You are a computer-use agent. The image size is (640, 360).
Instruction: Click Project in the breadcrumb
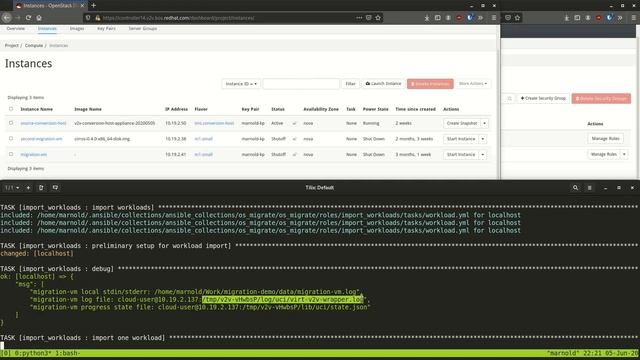tap(12, 46)
